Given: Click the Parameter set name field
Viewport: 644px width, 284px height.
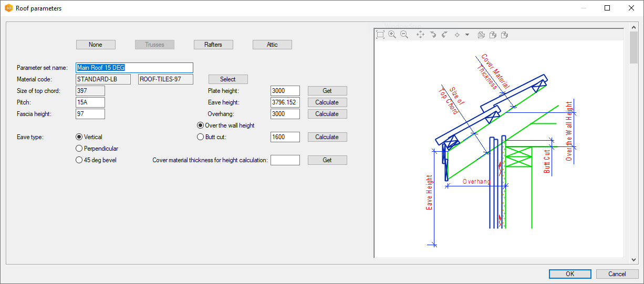Looking at the screenshot, I should (x=134, y=68).
